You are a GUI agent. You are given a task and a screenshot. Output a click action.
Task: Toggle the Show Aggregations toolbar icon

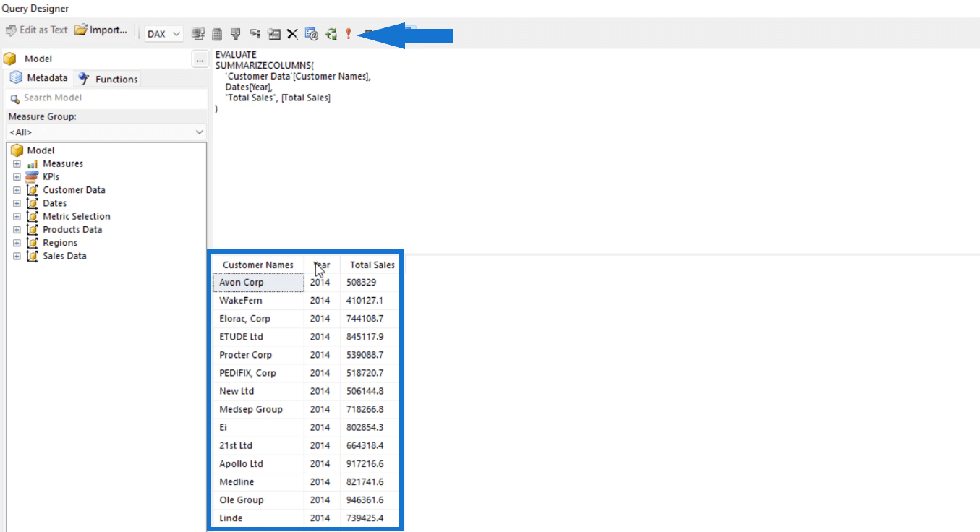pyautogui.click(x=273, y=34)
